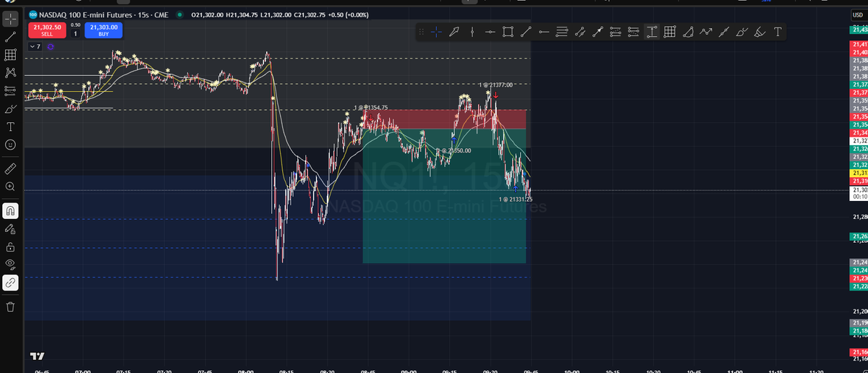This screenshot has width=868, height=373.
Task: Select the Brush tool in favorites toolbar
Action: [x=742, y=32]
